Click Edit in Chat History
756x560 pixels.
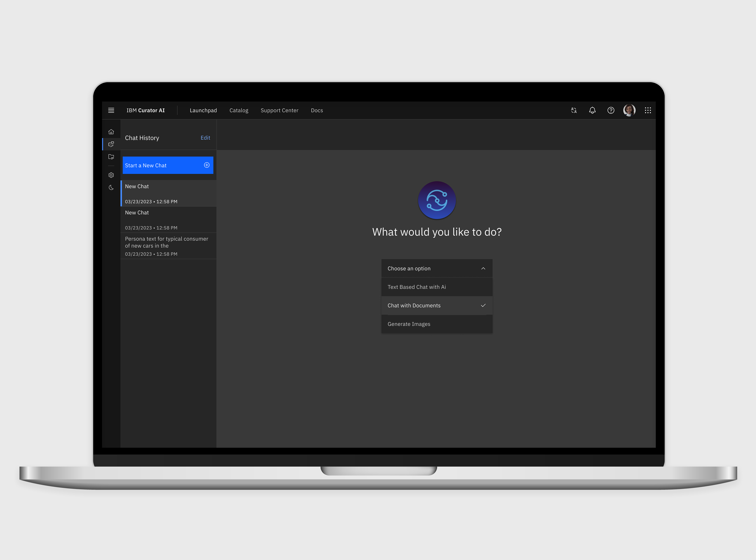pyautogui.click(x=205, y=138)
